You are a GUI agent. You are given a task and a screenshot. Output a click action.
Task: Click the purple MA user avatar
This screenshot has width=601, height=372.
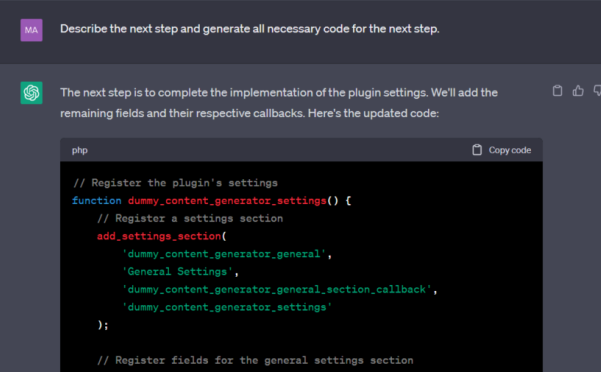pos(31,30)
